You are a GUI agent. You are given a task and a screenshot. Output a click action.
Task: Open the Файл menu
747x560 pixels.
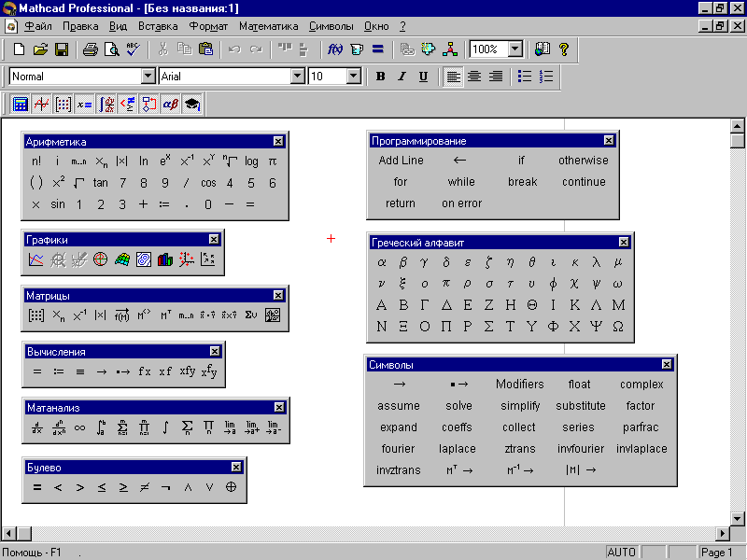click(38, 26)
